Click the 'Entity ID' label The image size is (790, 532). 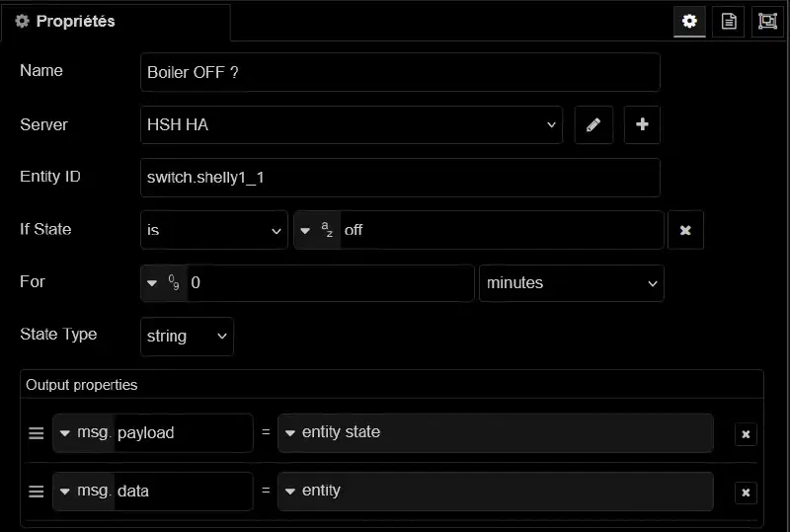pos(50,177)
